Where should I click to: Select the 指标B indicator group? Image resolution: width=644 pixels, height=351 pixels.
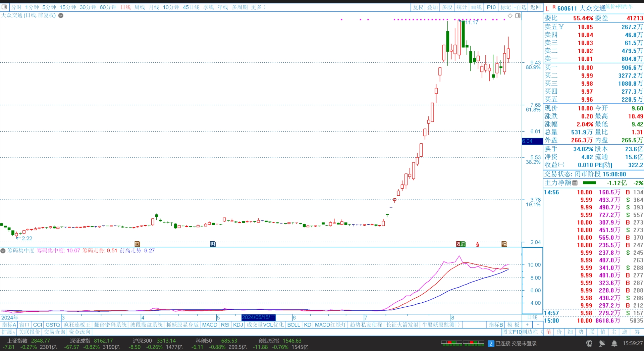point(496,325)
